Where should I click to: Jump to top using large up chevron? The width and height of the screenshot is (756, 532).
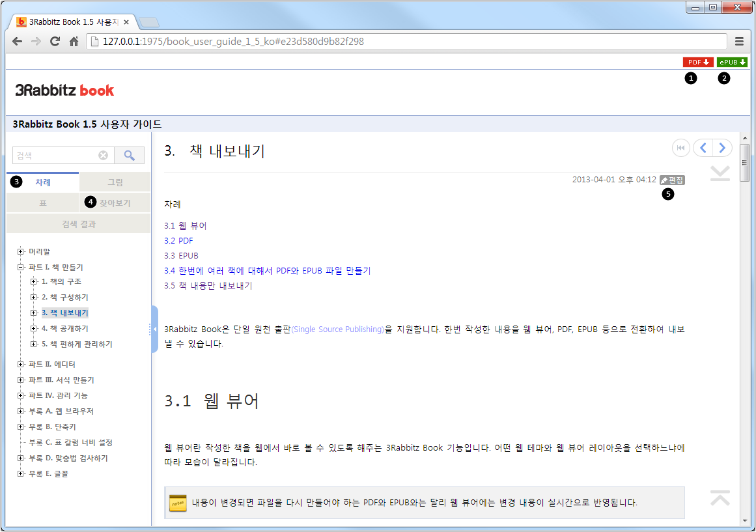(x=720, y=497)
